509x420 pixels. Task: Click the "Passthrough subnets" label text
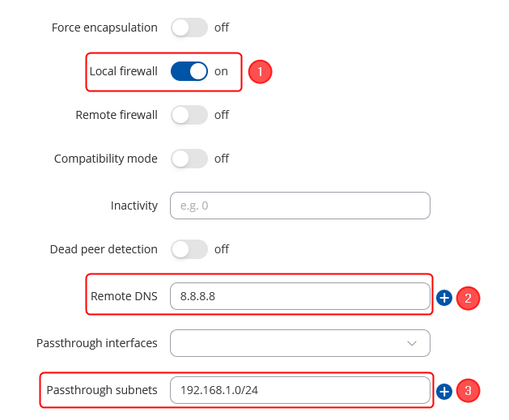(102, 390)
